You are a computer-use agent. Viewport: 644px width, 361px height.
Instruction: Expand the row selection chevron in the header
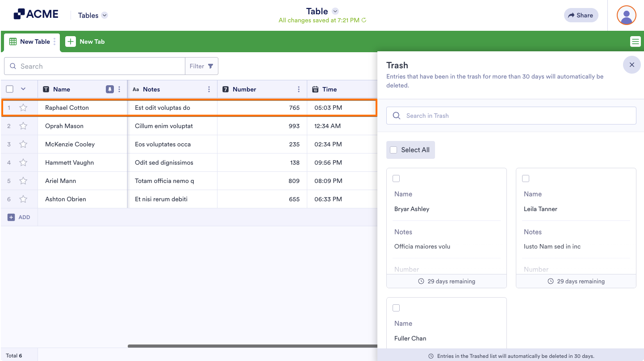pyautogui.click(x=23, y=89)
